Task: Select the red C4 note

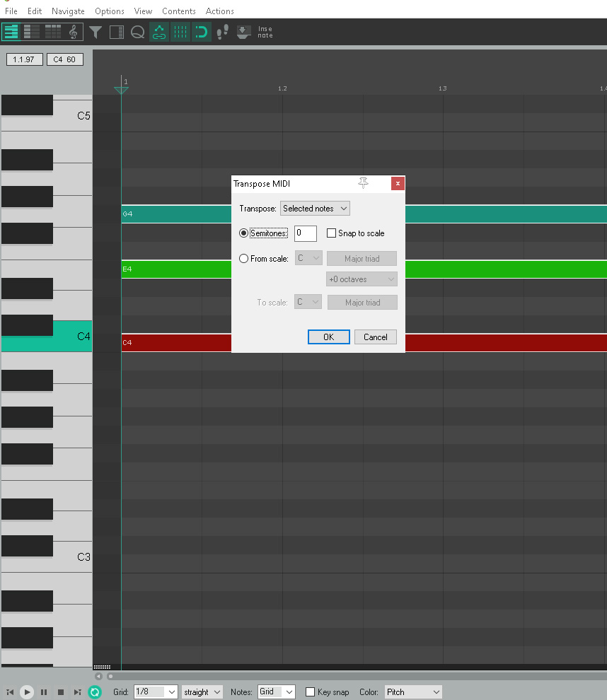Action: coord(176,342)
